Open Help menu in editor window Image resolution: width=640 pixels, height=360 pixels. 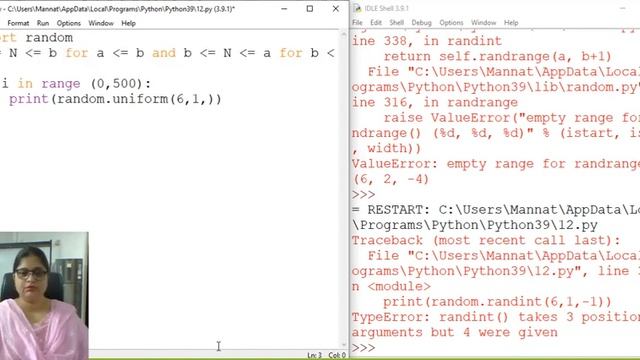coord(128,23)
